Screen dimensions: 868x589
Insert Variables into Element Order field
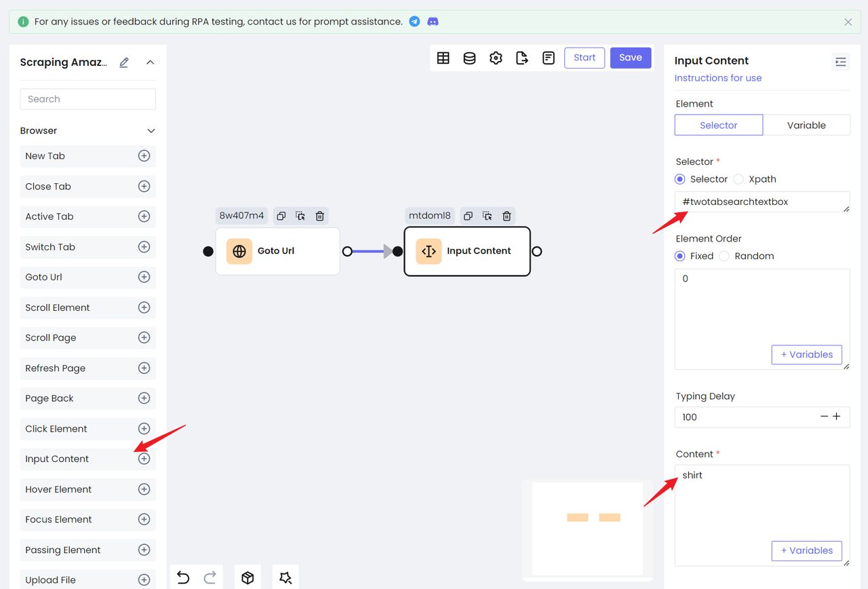806,355
